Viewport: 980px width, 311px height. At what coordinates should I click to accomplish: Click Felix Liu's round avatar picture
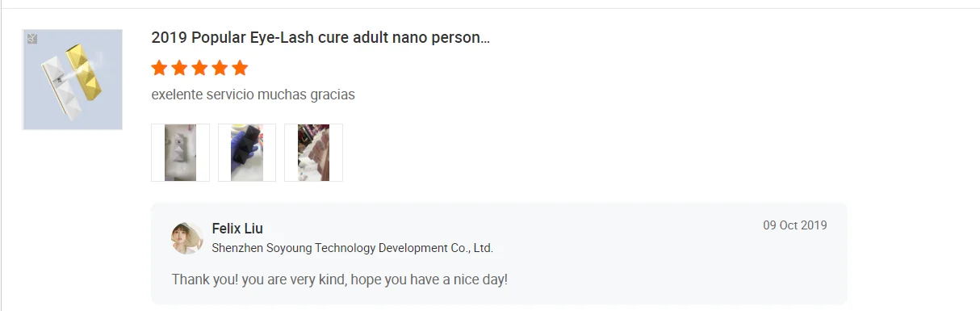[x=187, y=238]
